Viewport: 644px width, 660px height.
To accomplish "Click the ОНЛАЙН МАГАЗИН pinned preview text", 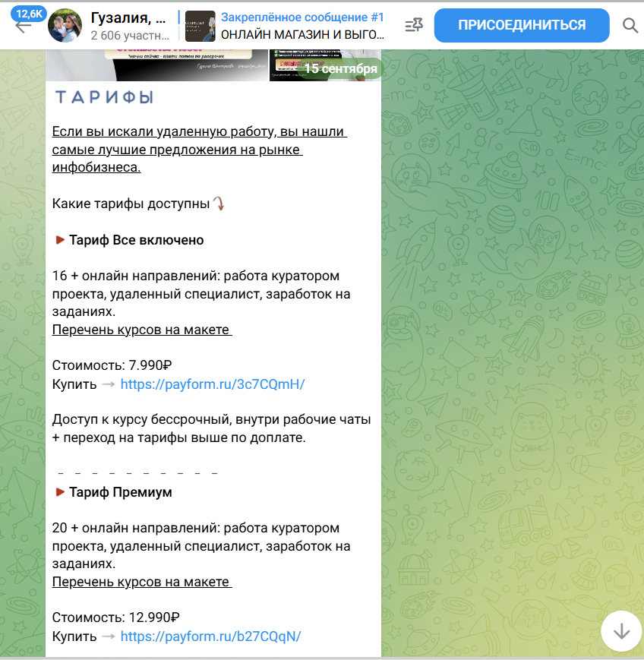I will coord(302,34).
